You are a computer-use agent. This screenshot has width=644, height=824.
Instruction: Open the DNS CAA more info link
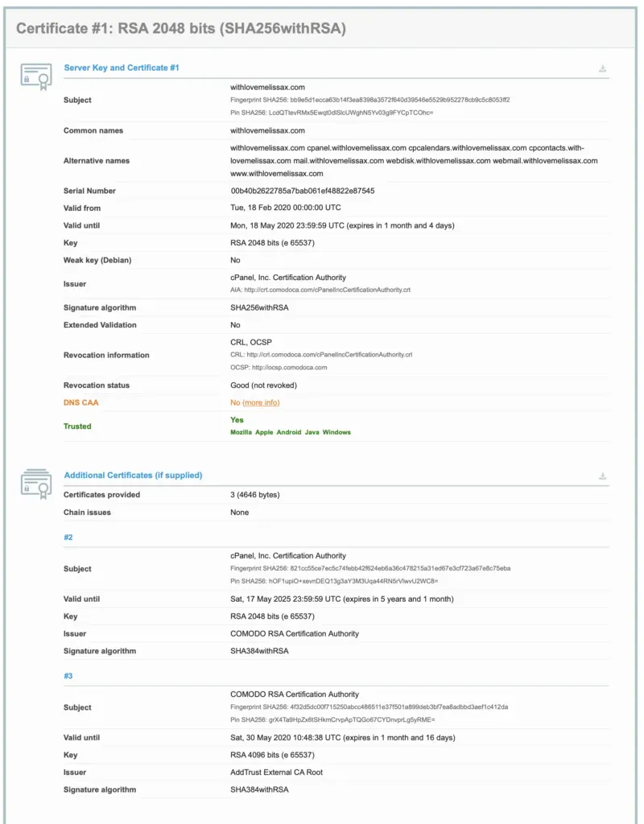(x=259, y=402)
